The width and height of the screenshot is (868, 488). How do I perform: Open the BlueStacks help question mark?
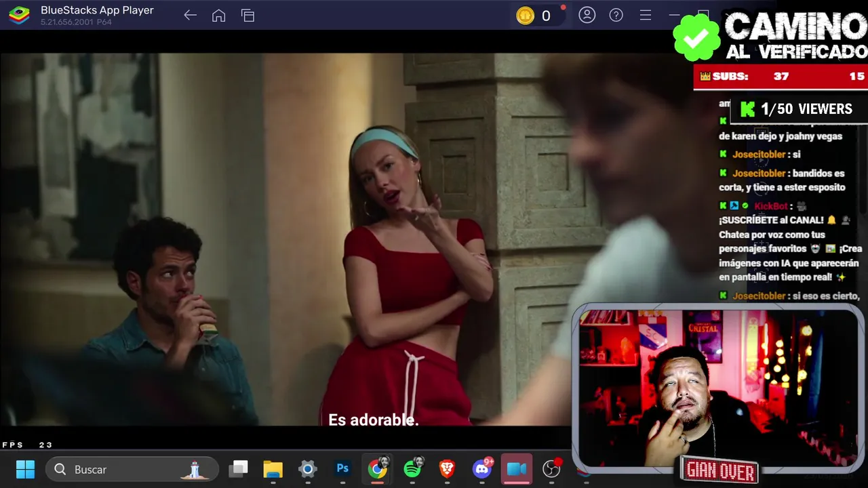point(616,15)
